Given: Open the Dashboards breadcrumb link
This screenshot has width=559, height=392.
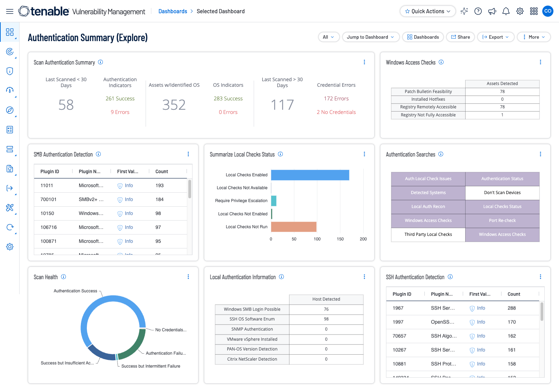Looking at the screenshot, I should tap(173, 11).
